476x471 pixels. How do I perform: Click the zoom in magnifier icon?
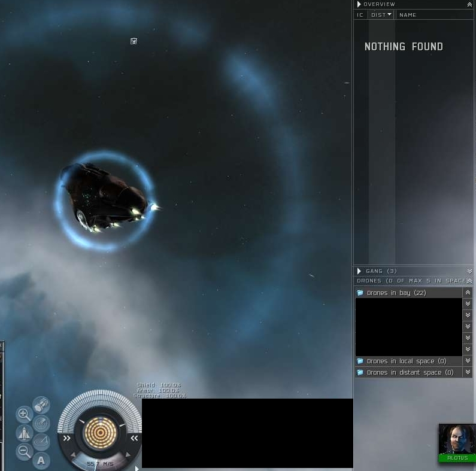[x=24, y=414]
